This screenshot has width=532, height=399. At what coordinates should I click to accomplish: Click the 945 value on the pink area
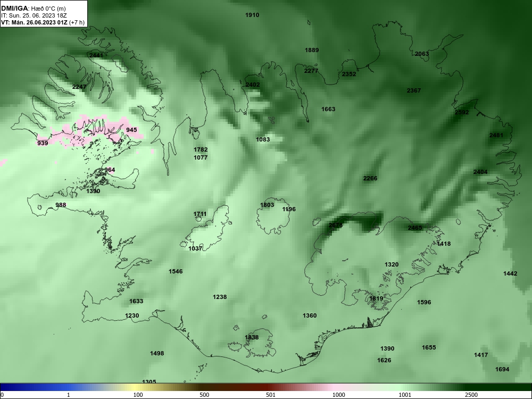131,130
